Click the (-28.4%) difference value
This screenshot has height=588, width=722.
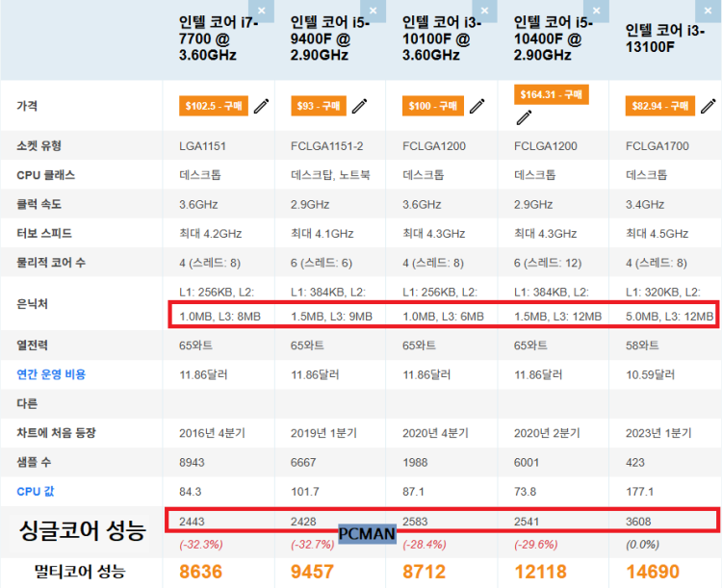tap(425, 545)
